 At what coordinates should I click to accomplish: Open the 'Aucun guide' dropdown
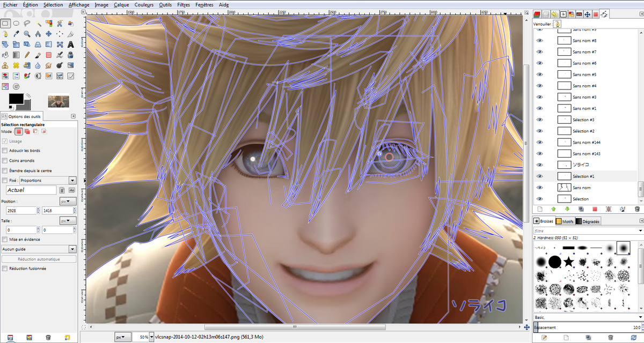(x=39, y=249)
